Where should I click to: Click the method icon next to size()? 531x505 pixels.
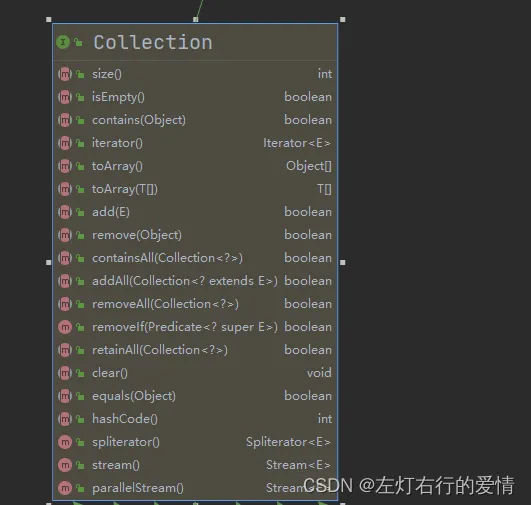pyautogui.click(x=65, y=74)
